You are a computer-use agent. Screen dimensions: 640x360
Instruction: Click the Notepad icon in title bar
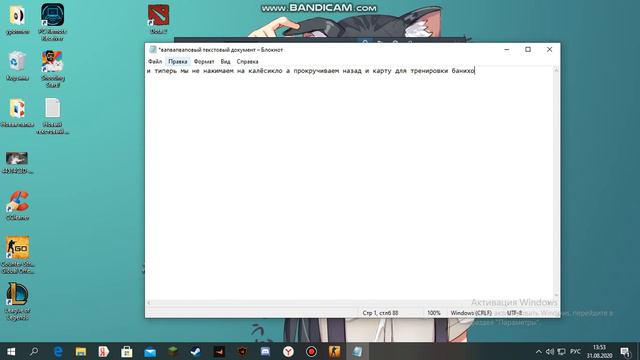coord(153,49)
